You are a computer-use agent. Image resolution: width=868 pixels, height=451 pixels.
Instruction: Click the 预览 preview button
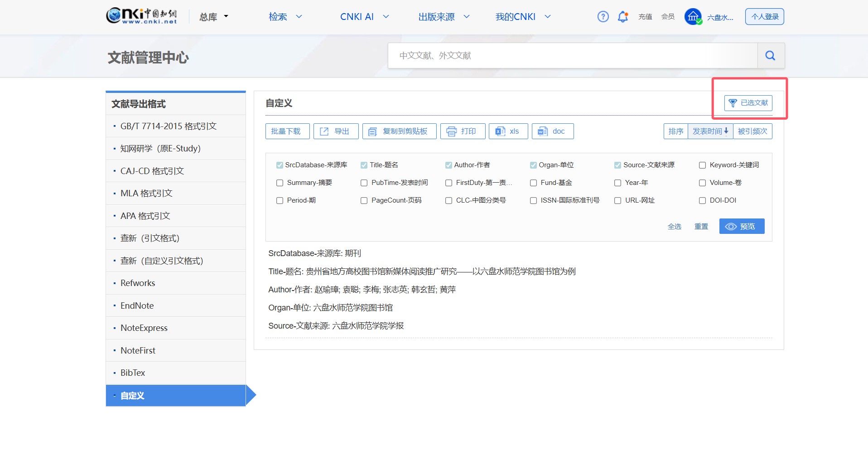[741, 226]
